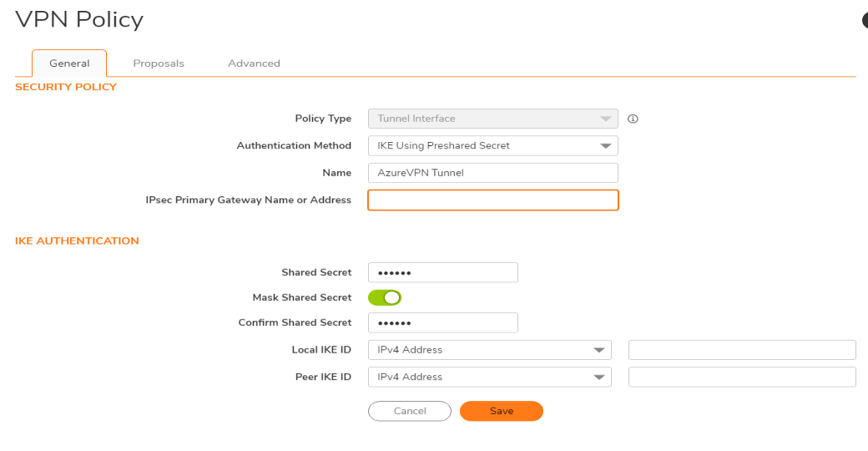Screen dimensions: 868x451
Task: Click the Authentication Method dropdown arrow
Action: coord(606,146)
